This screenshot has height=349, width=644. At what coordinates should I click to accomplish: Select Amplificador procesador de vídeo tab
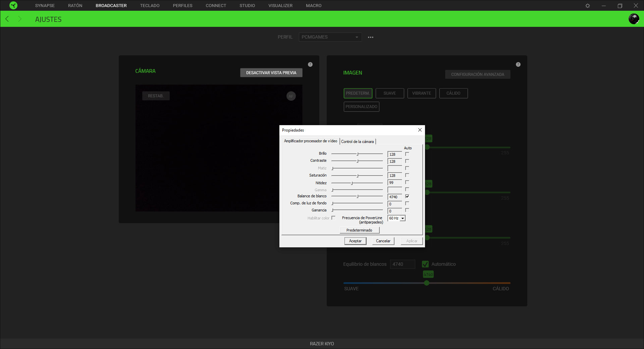click(311, 141)
